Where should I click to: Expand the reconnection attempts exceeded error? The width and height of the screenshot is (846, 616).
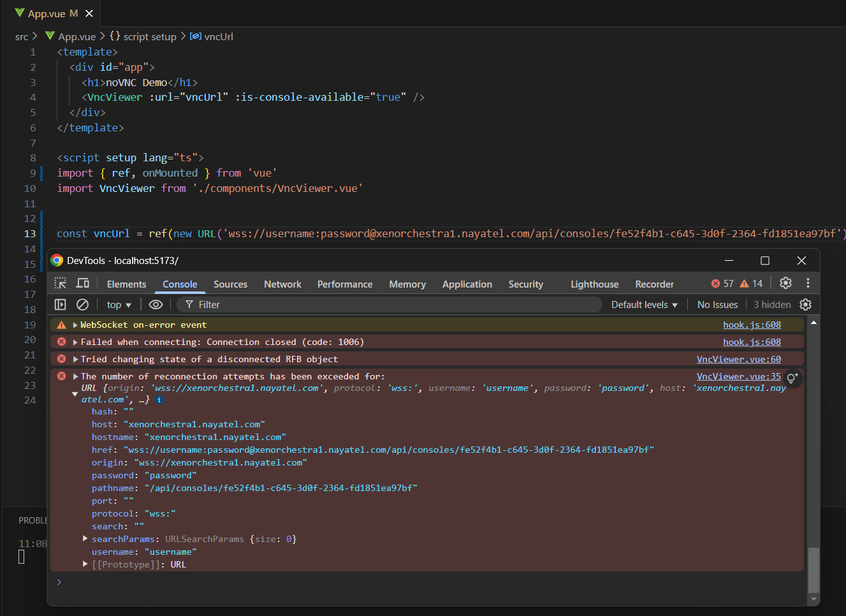coord(75,377)
